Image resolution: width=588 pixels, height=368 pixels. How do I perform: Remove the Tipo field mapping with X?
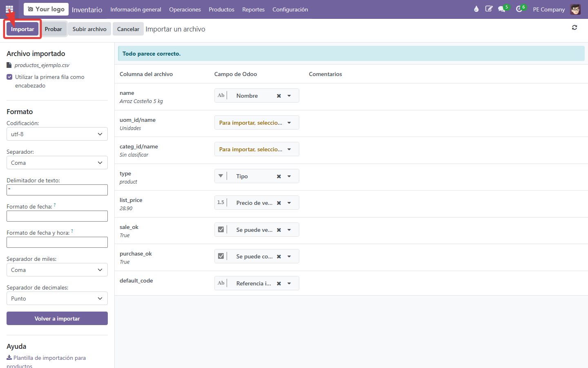point(279,176)
